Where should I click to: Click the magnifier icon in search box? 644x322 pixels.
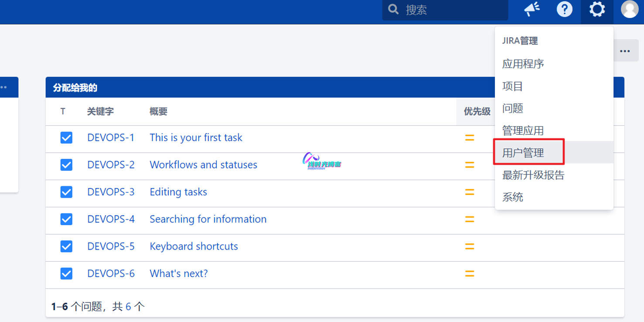[x=393, y=10]
